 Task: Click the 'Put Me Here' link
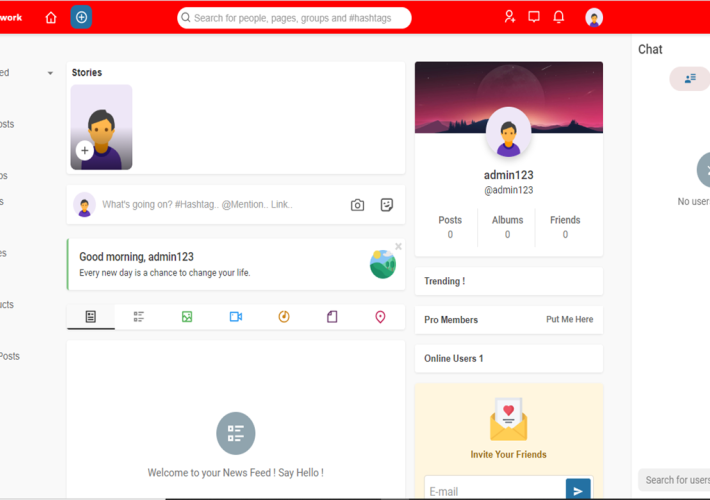click(570, 319)
